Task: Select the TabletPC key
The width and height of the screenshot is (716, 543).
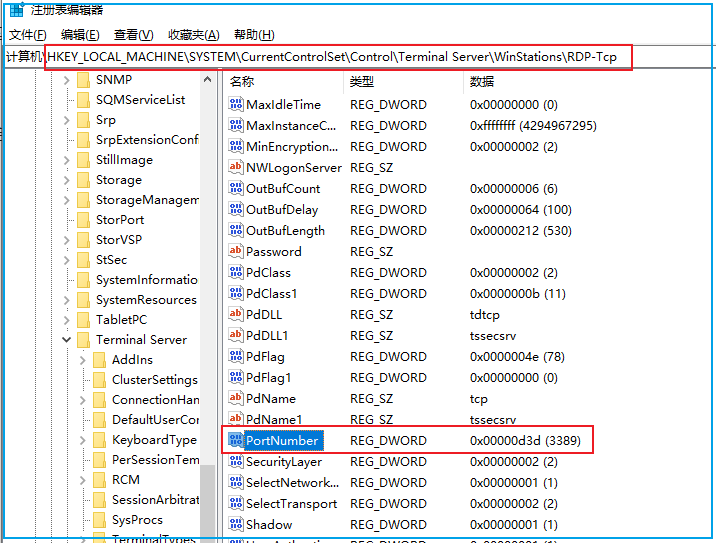Action: point(121,320)
